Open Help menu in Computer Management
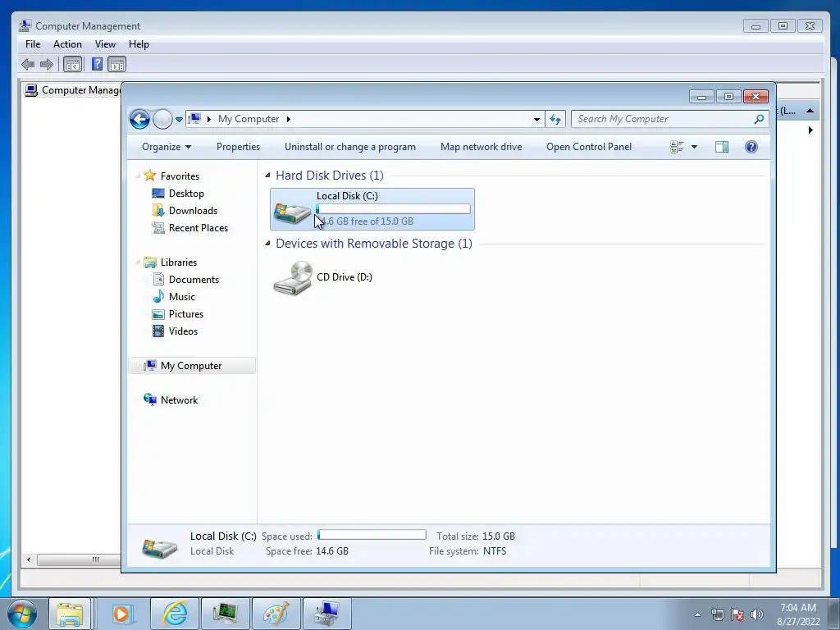 coord(139,44)
